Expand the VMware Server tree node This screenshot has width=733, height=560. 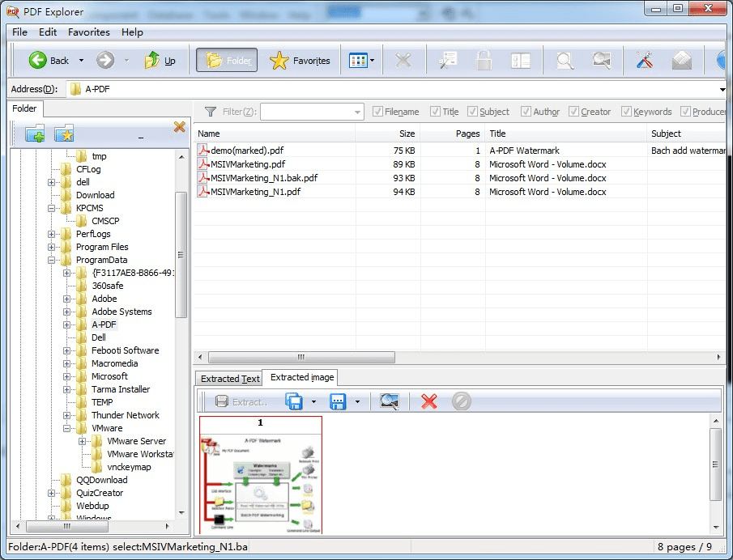point(84,440)
